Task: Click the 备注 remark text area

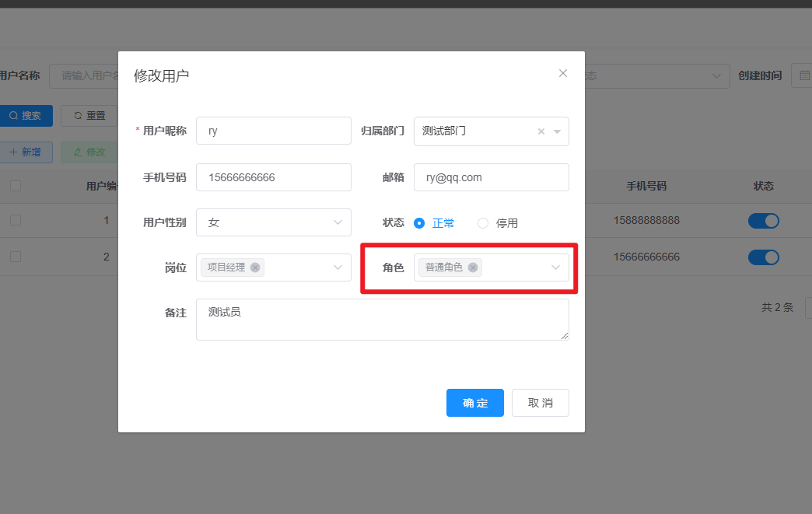Action: click(x=382, y=319)
